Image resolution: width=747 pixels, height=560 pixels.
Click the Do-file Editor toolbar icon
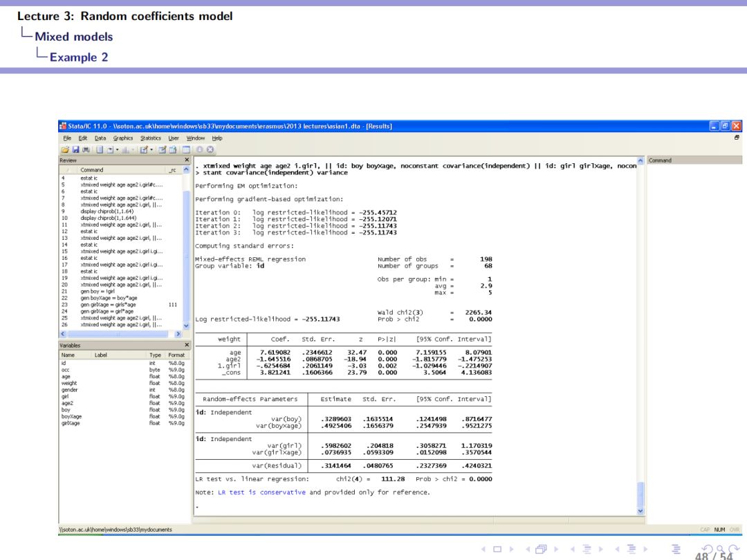click(144, 149)
